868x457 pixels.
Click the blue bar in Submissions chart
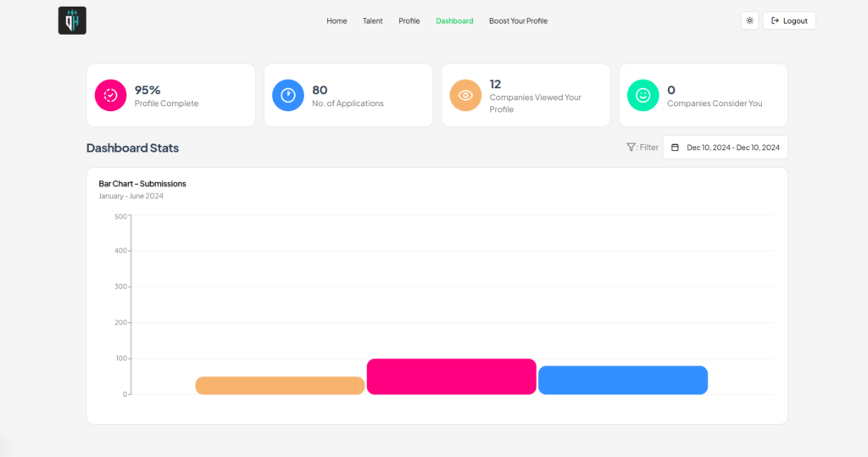click(622, 380)
